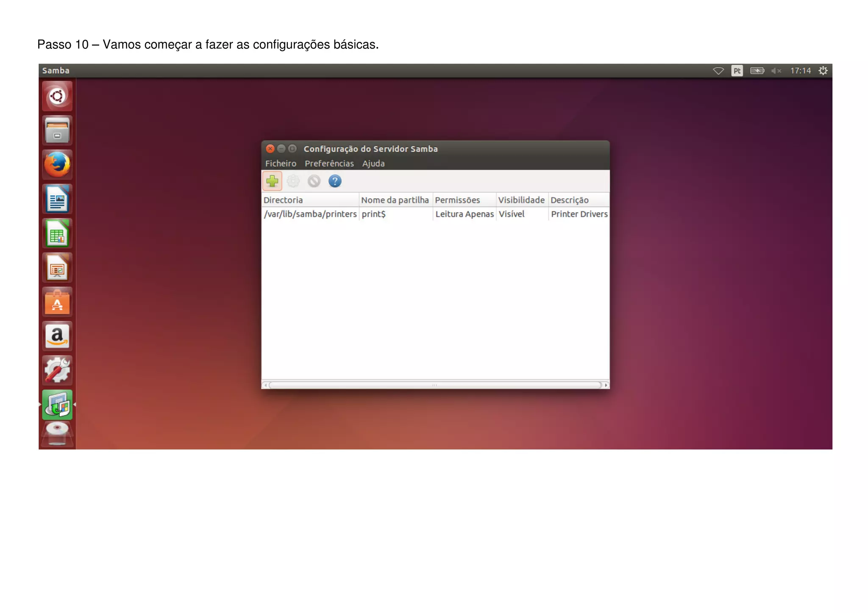The image size is (868, 613).
Task: Click the 17:14 clock indicator
Action: [x=800, y=71]
